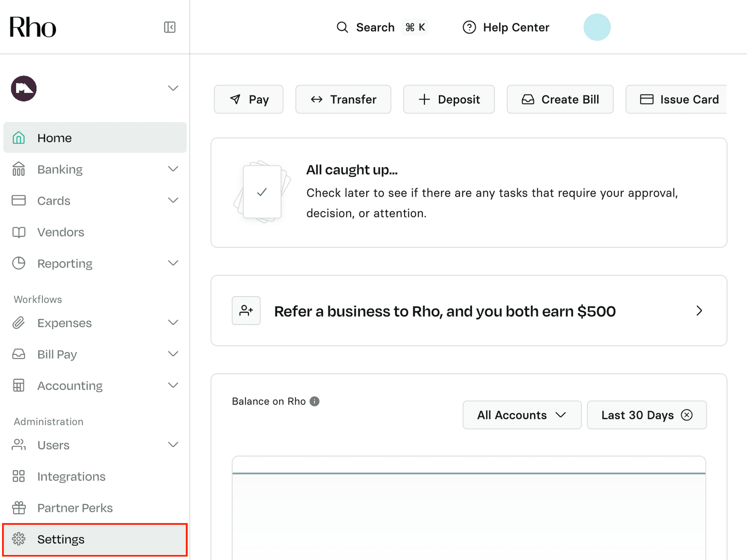Click the company logo avatar in sidebar

pos(24,89)
